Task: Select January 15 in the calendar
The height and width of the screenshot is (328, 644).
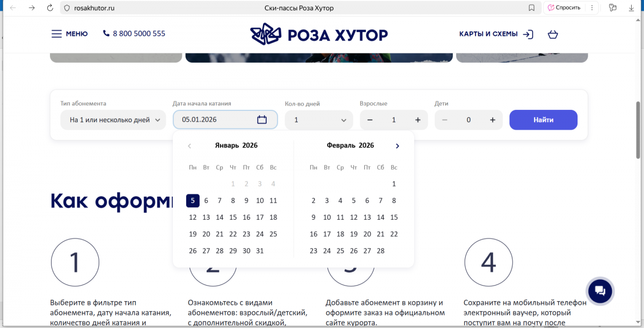Action: (233, 217)
